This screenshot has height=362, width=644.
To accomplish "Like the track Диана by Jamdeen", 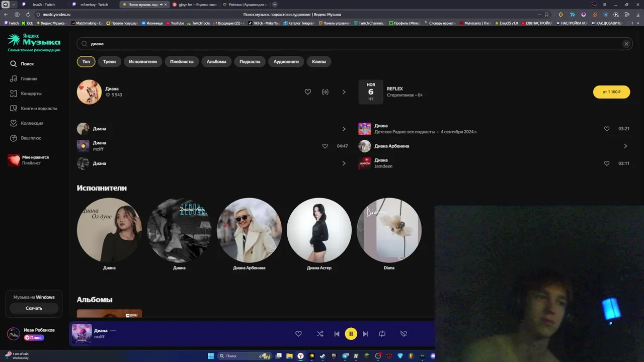I will [x=607, y=163].
